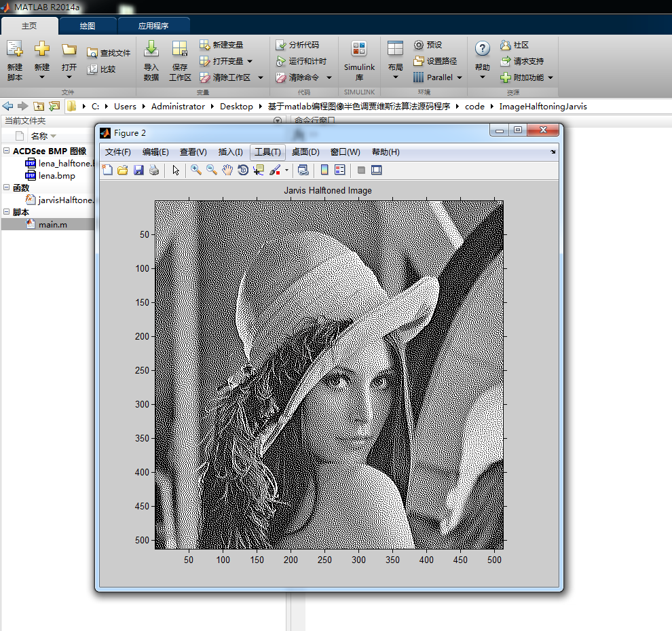672x631 pixels.
Task: Activate the Zoom Out tool
Action: click(212, 170)
